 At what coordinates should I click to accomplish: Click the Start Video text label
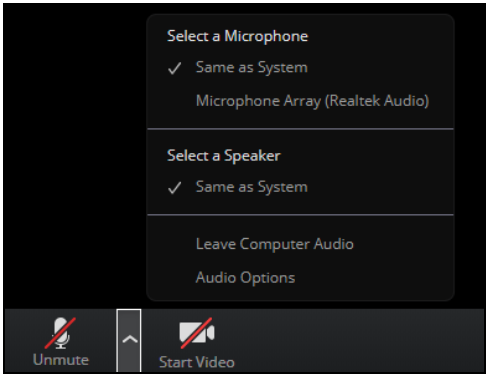click(x=197, y=362)
